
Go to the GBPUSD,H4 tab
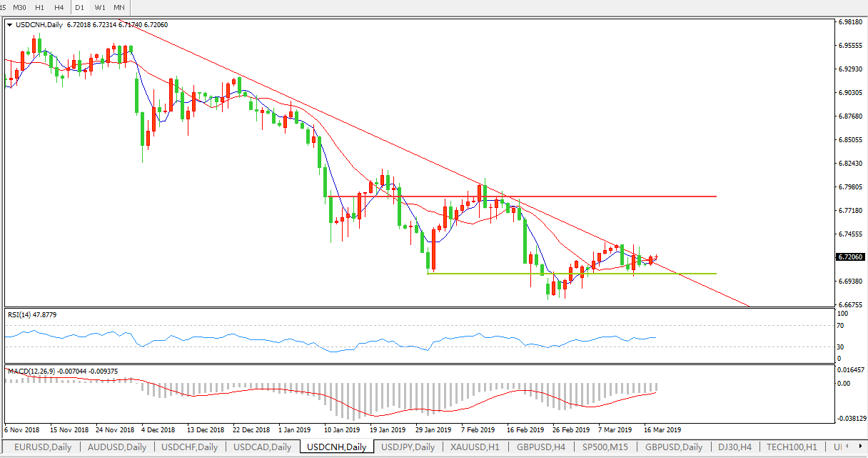(540, 447)
